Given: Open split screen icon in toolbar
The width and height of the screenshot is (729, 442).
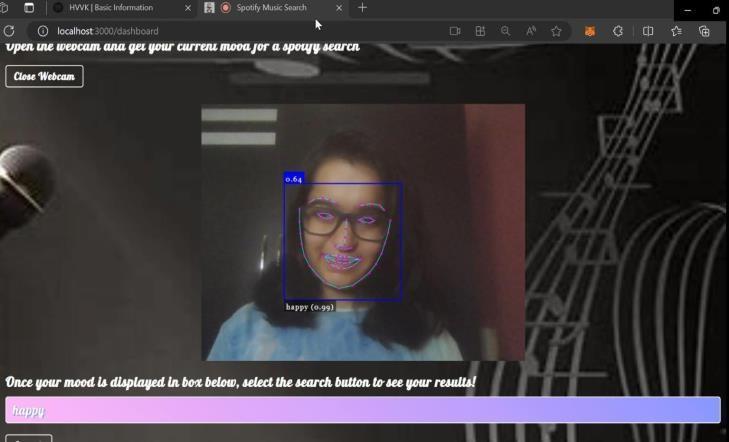Looking at the screenshot, I should 648,31.
